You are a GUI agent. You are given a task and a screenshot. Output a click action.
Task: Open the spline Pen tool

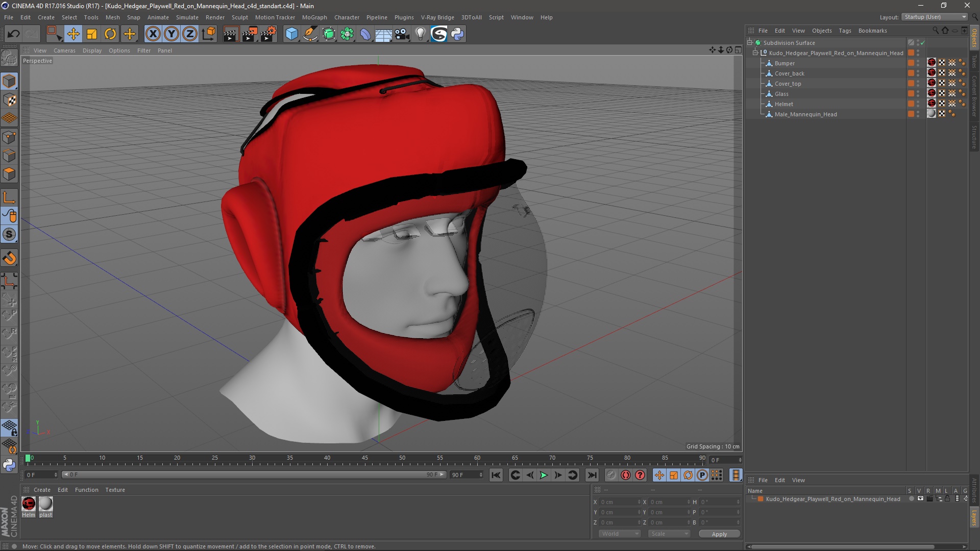[x=310, y=34]
